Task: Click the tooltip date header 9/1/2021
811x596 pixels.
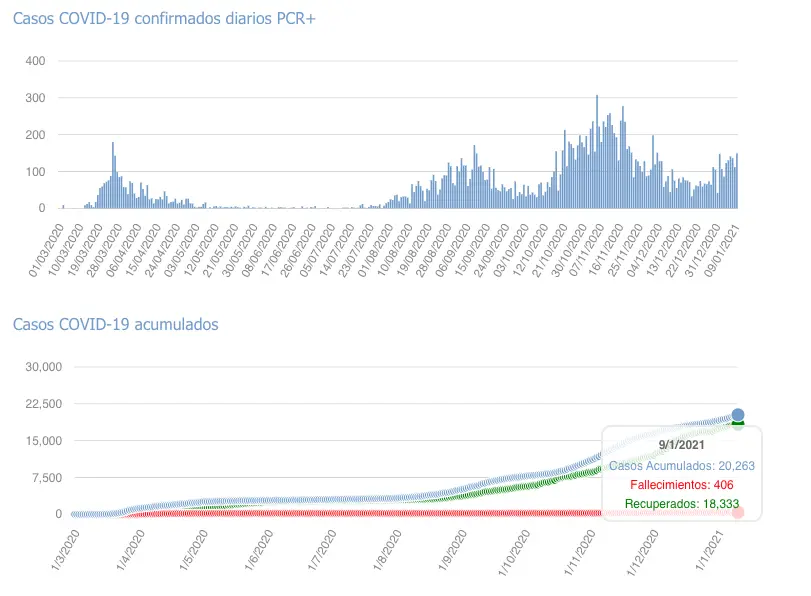Action: pyautogui.click(x=681, y=445)
